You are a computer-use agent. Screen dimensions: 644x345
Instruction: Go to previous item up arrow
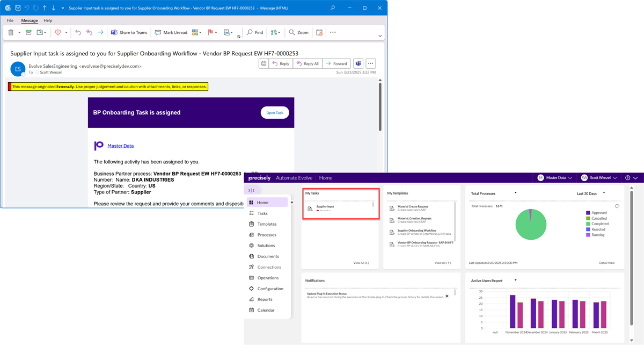tap(45, 8)
